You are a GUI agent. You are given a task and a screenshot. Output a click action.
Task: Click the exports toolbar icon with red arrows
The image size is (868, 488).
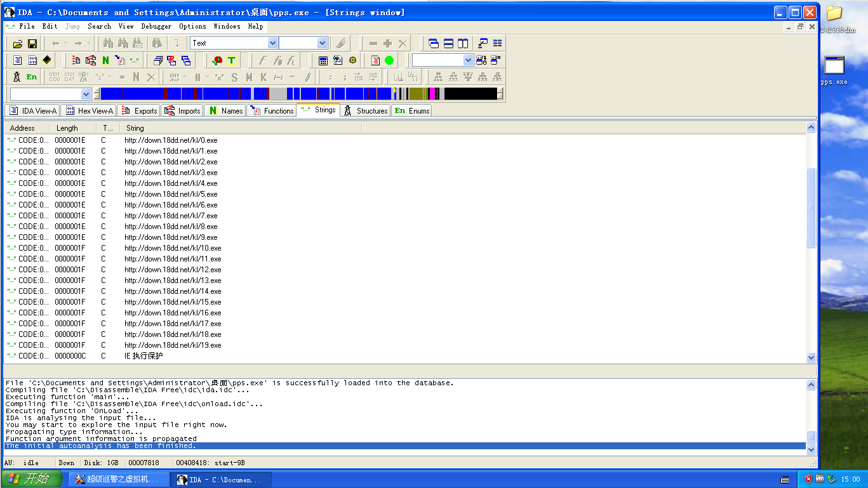point(76,60)
